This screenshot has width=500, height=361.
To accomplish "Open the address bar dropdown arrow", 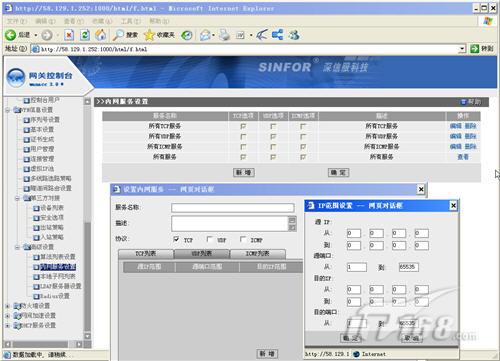I will 462,49.
